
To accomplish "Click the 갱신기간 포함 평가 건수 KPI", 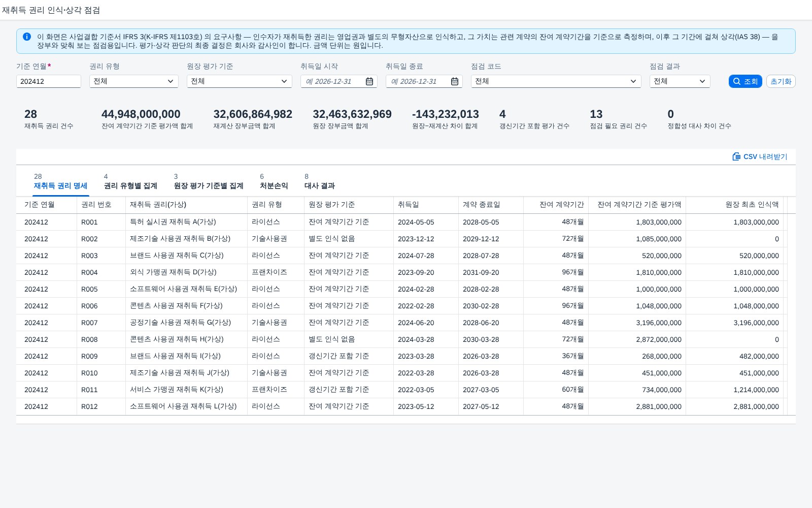I will [x=534, y=119].
